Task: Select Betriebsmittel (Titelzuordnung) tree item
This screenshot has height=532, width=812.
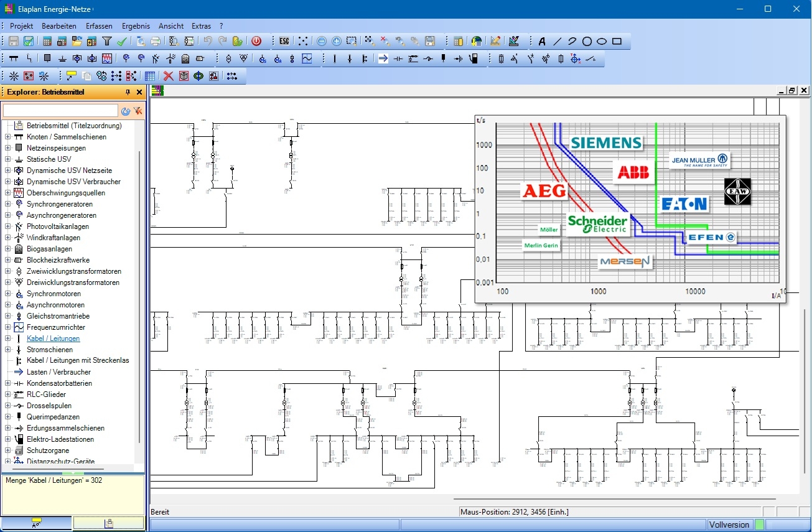Action: (74, 126)
